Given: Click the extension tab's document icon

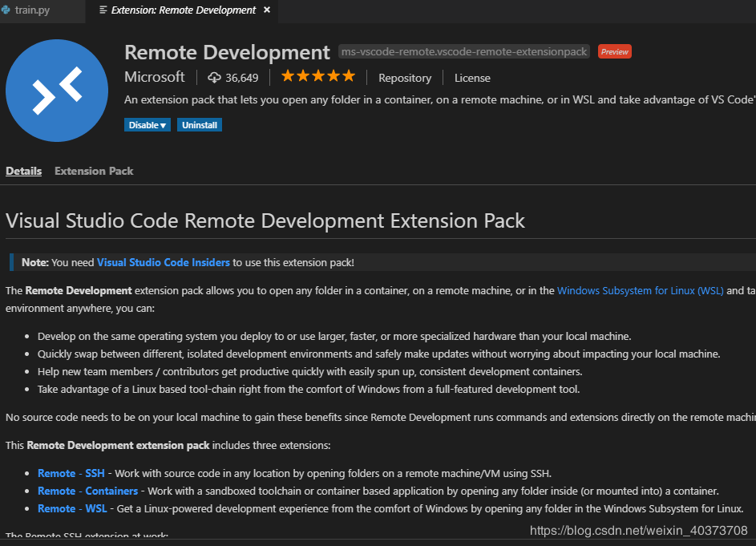Looking at the screenshot, I should point(103,10).
